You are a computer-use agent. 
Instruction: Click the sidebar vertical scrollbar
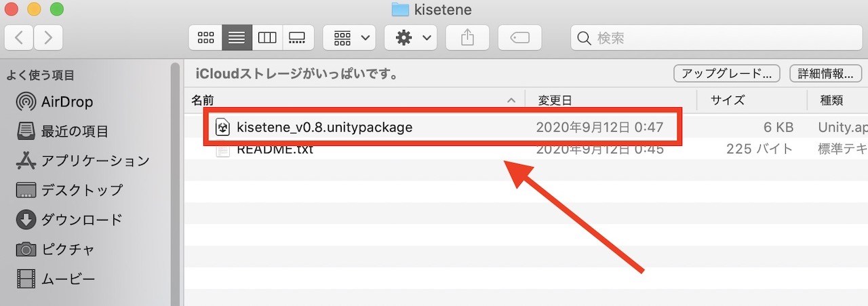175,183
